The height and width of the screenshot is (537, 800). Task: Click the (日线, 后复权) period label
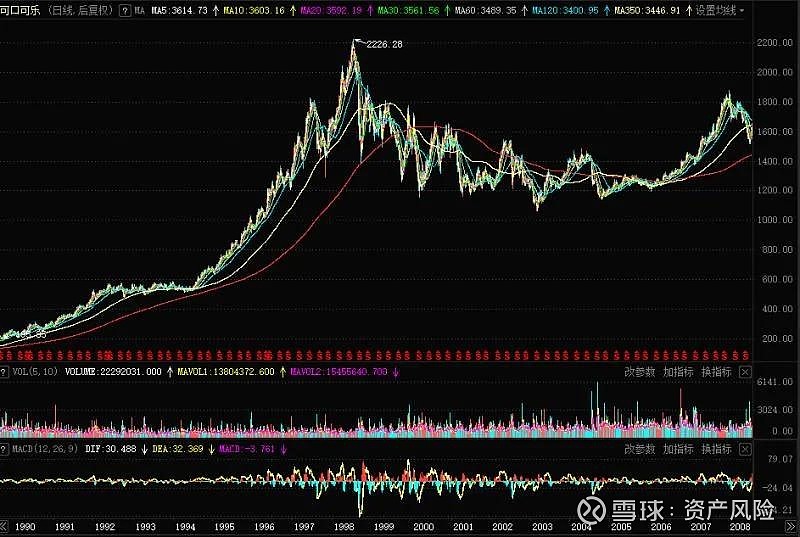point(81,10)
